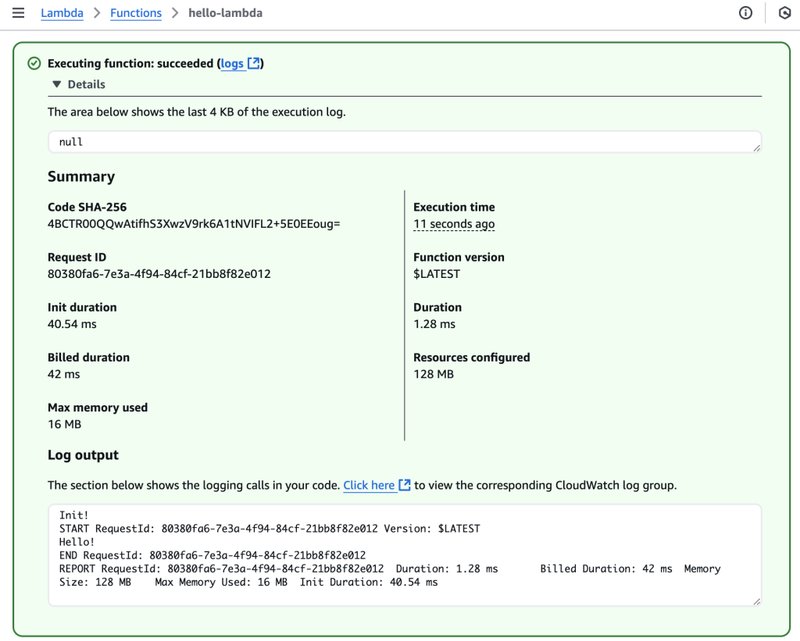
Task: Click the info circle icon
Action: click(745, 13)
